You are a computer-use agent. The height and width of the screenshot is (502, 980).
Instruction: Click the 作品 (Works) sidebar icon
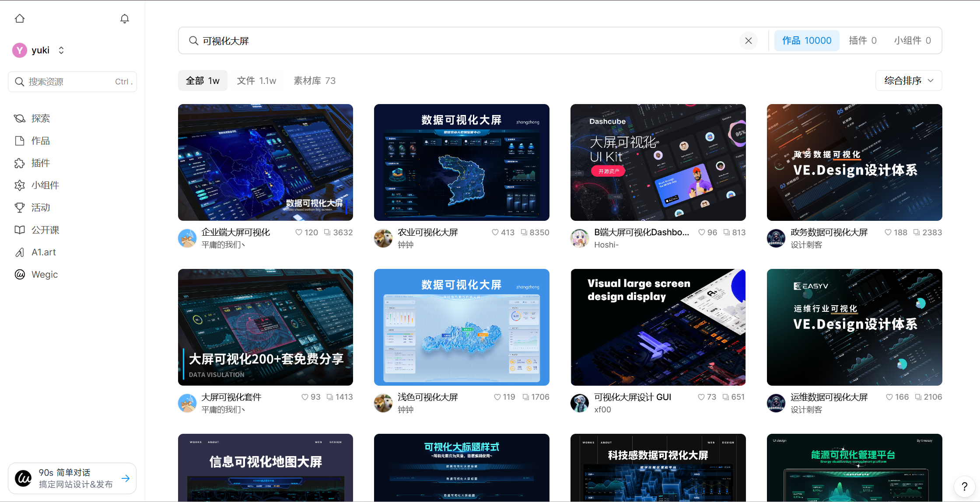point(20,140)
